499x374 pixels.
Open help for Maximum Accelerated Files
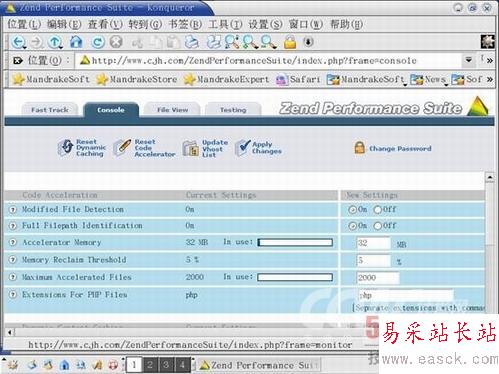pyautogui.click(x=13, y=277)
